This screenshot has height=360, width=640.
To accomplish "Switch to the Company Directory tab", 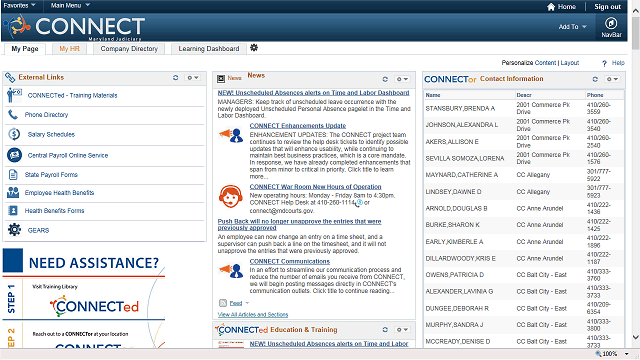I will (x=129, y=49).
